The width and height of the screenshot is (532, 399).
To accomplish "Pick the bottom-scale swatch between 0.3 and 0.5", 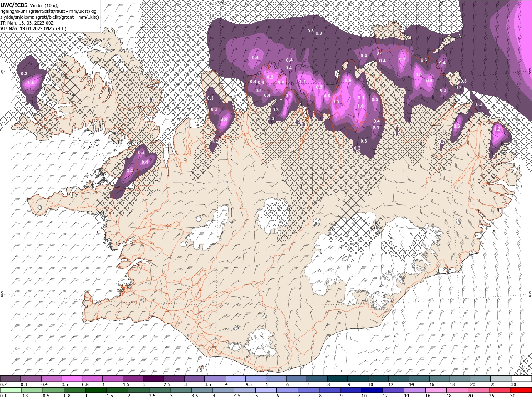I will tap(32, 390).
